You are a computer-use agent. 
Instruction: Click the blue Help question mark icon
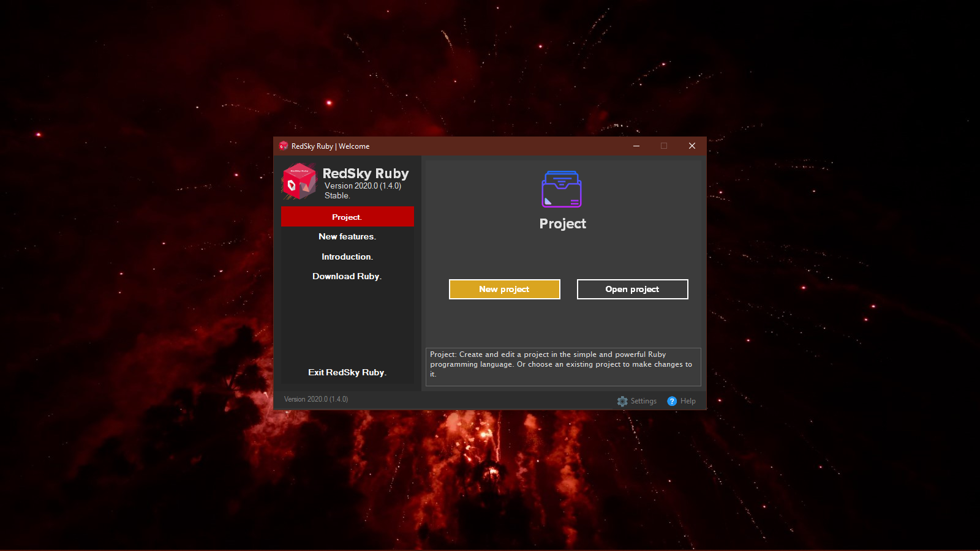(672, 401)
